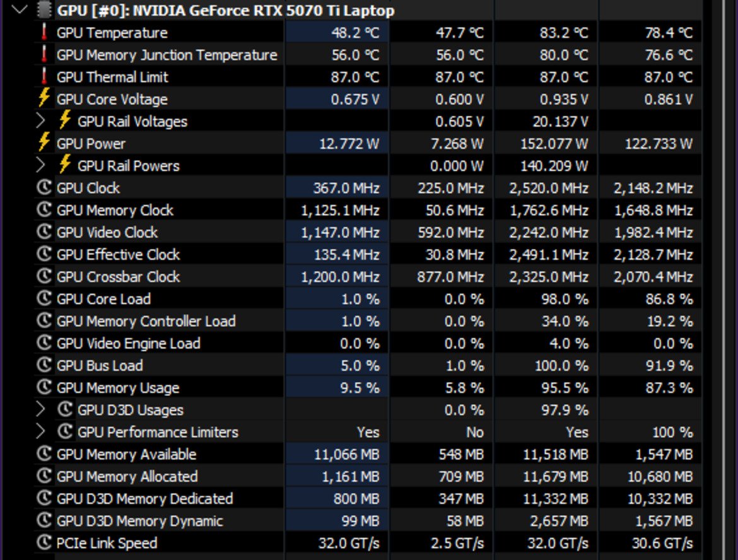Select the GPU Core Voltage label
Image resolution: width=738 pixels, height=560 pixels.
[x=112, y=99]
